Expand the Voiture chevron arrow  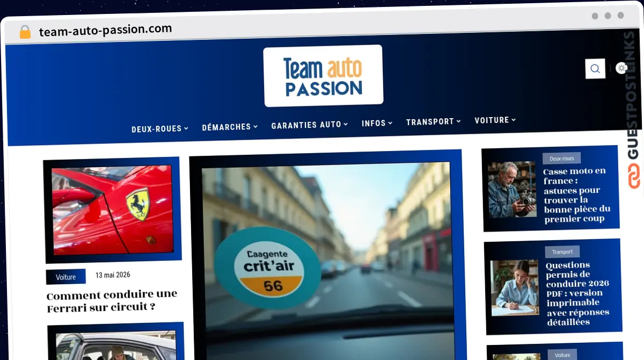[514, 120]
